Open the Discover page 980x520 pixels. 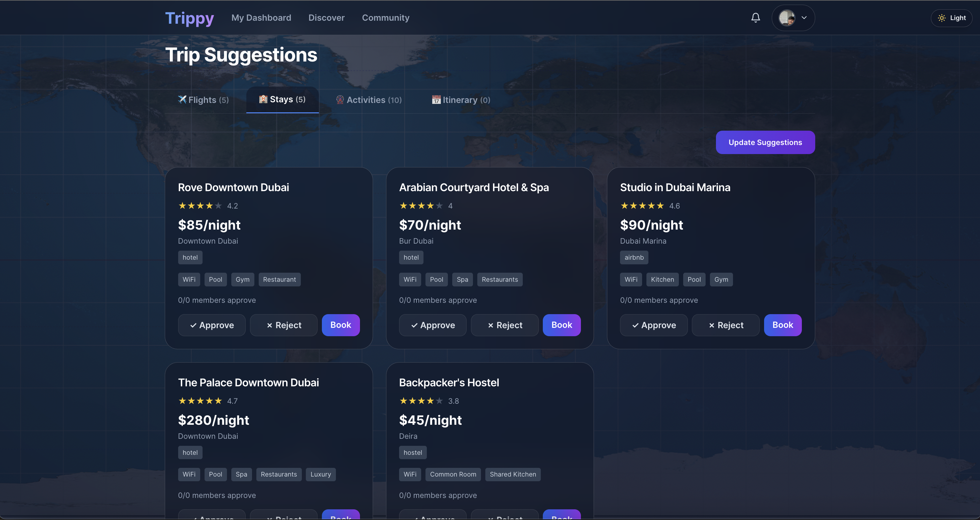pyautogui.click(x=326, y=18)
